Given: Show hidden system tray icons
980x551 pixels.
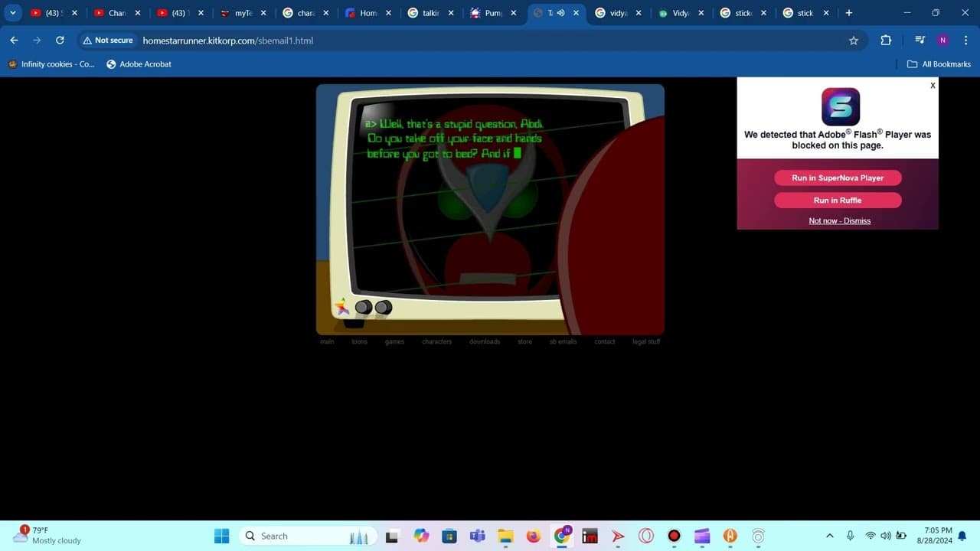Looking at the screenshot, I should [x=829, y=536].
